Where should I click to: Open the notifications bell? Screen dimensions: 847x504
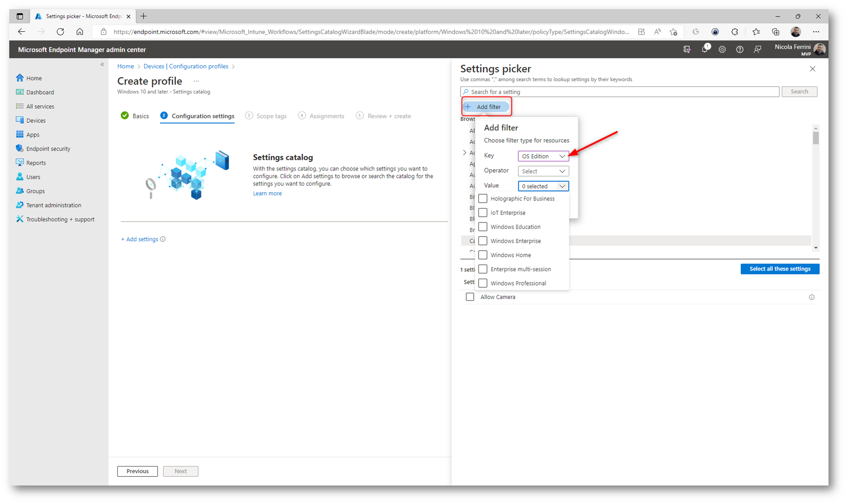[705, 49]
